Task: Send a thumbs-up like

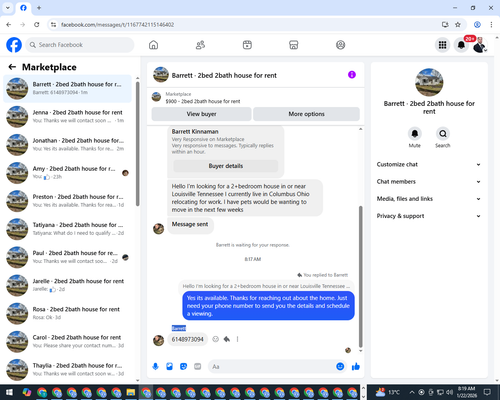Action: pos(356,367)
